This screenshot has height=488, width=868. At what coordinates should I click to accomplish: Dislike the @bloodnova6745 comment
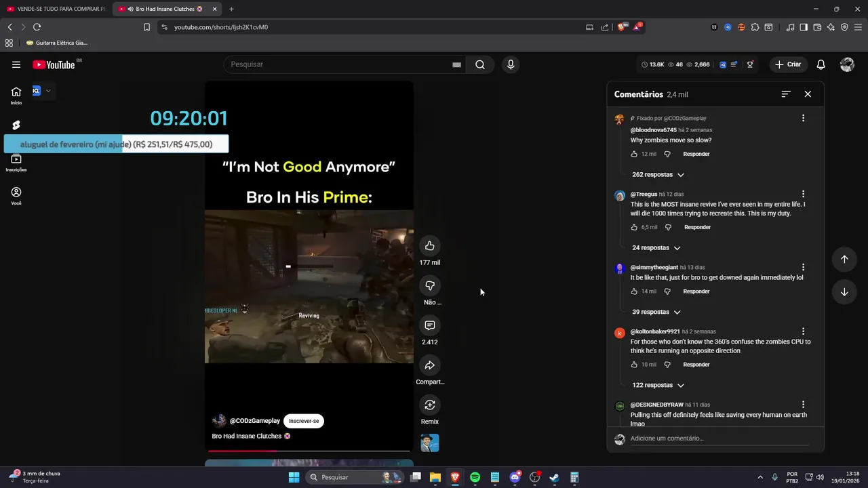[x=667, y=154]
